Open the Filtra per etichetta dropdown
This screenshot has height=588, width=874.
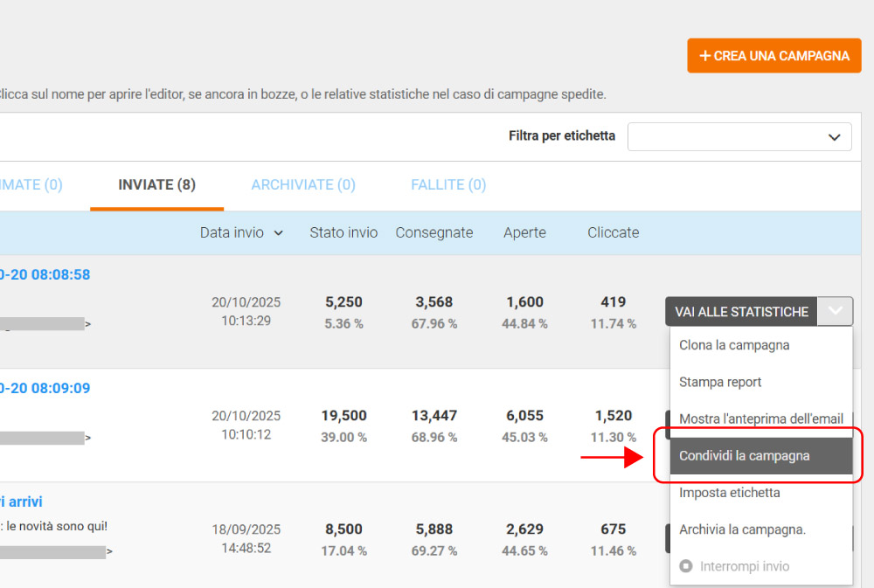point(739,136)
